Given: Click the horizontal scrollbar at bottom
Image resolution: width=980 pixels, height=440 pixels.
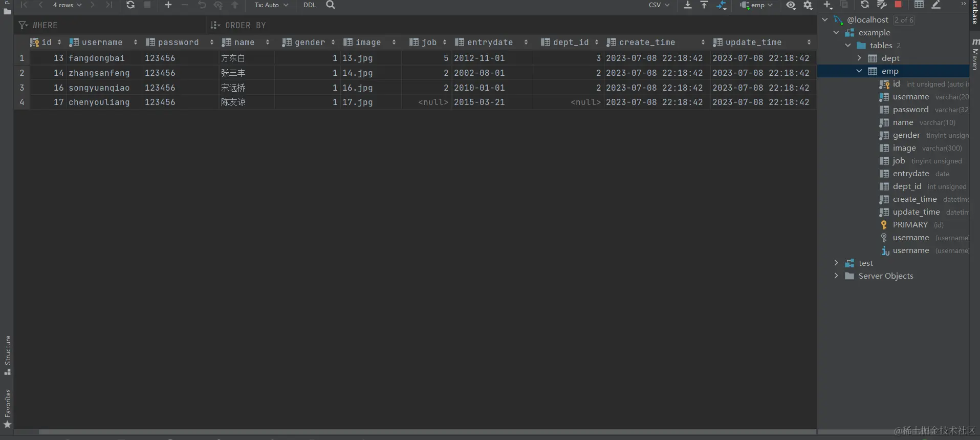Looking at the screenshot, I should [427, 432].
